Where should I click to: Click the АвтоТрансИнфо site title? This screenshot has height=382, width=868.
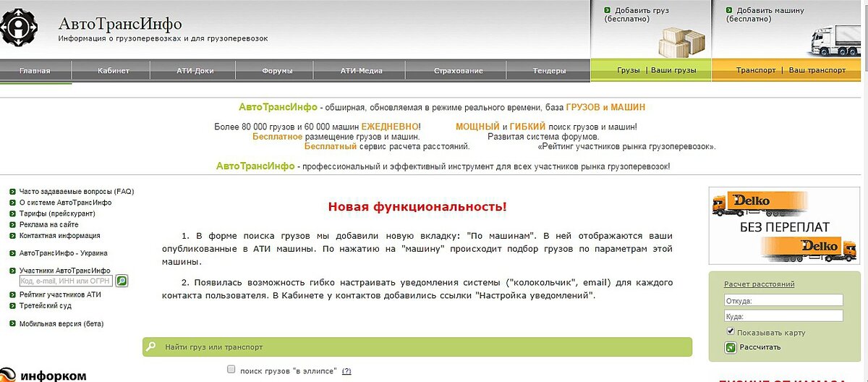tap(120, 24)
